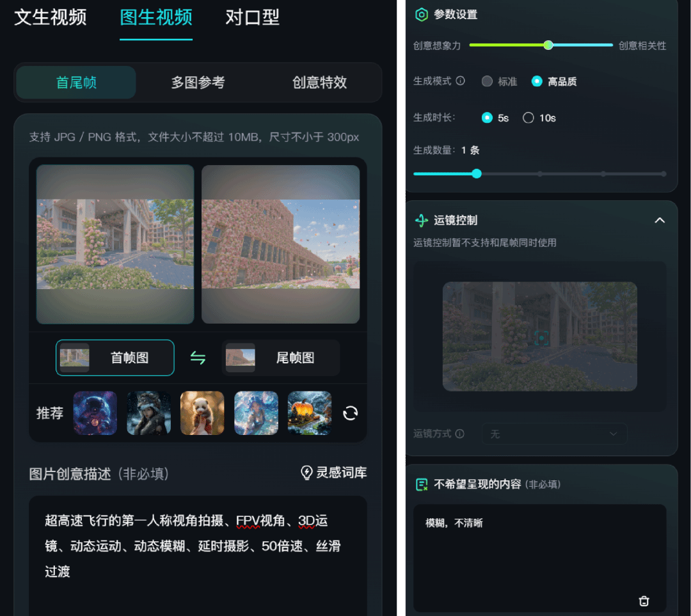Click the 生成数量 slider handle

[477, 173]
